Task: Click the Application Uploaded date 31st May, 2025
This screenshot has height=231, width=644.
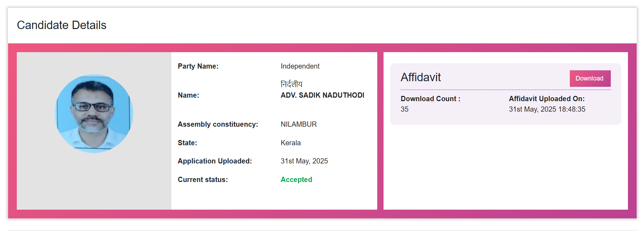Action: tap(304, 161)
